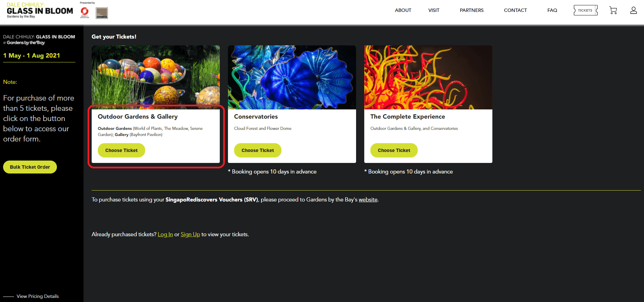Click the Log In link

pyautogui.click(x=165, y=235)
